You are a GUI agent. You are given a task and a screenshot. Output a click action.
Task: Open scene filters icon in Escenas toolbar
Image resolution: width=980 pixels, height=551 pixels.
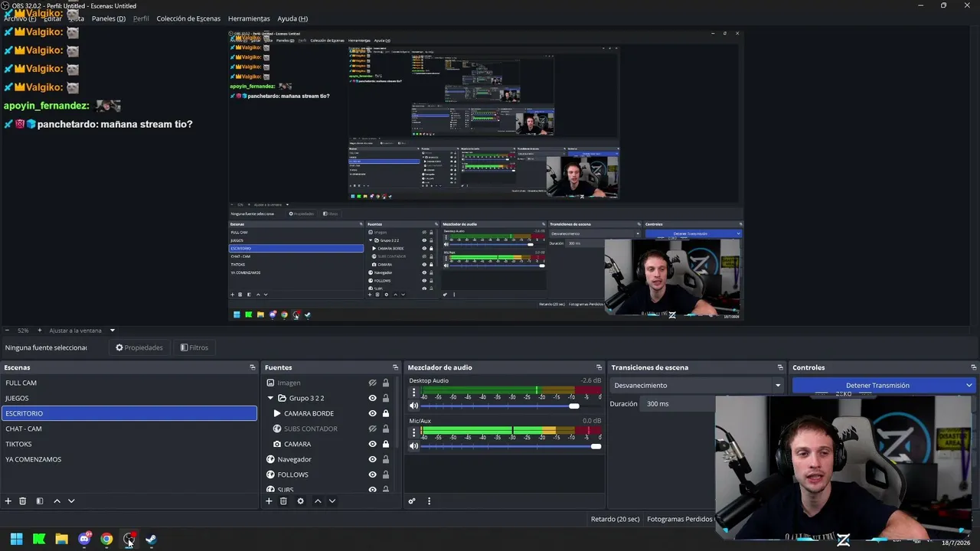tap(40, 501)
